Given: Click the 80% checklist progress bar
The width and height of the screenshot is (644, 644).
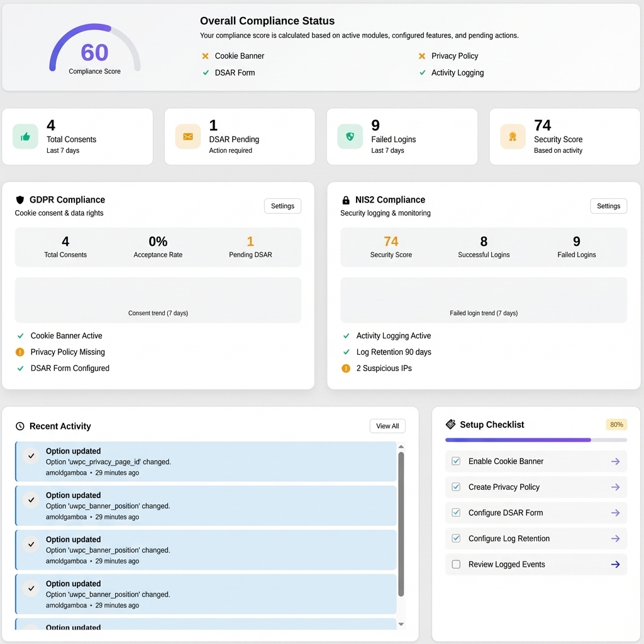Looking at the screenshot, I should pyautogui.click(x=536, y=439).
